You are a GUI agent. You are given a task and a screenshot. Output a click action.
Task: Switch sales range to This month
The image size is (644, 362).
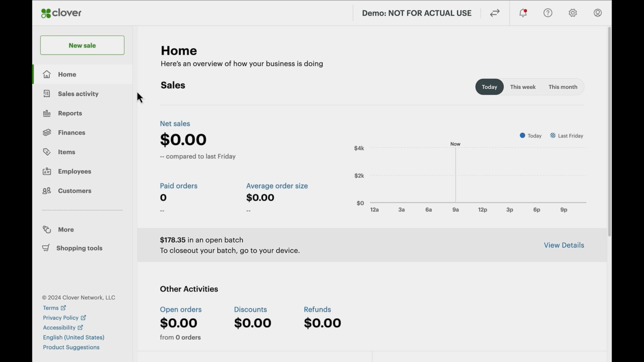(563, 87)
